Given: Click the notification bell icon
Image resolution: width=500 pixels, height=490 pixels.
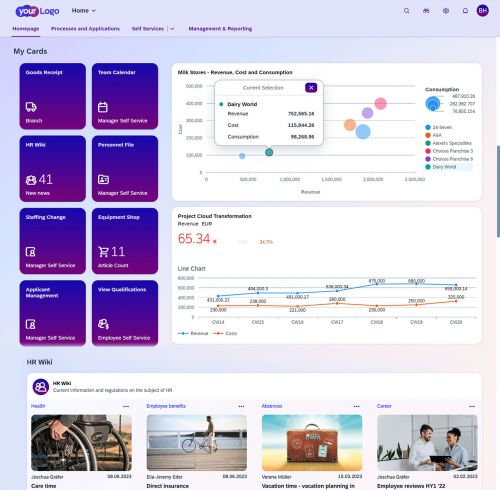Looking at the screenshot, I should 465,11.
